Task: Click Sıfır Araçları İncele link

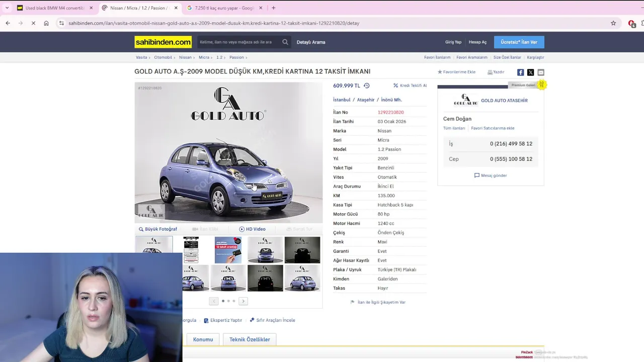Action: click(x=272, y=320)
